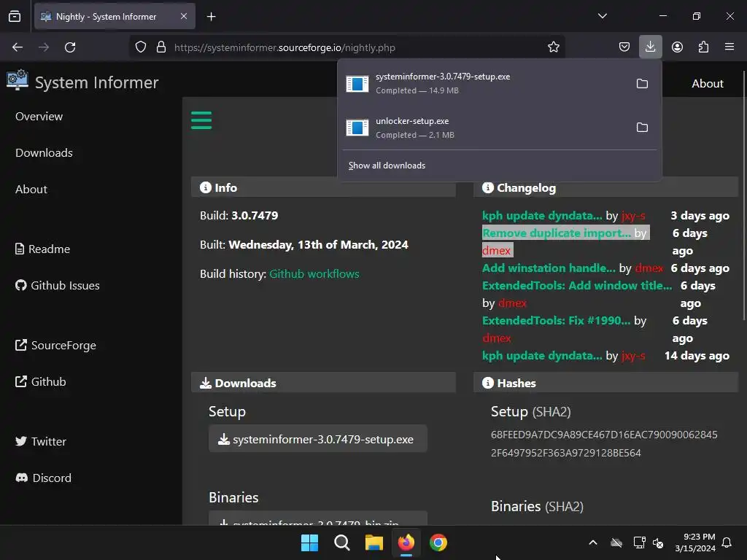Save page to Pocket
The height and width of the screenshot is (560, 747).
pos(624,47)
